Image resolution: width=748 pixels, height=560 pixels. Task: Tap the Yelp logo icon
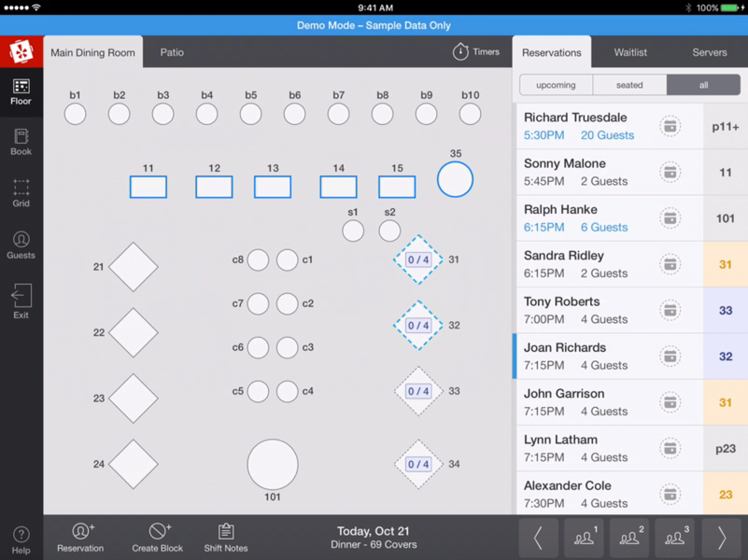[21, 51]
